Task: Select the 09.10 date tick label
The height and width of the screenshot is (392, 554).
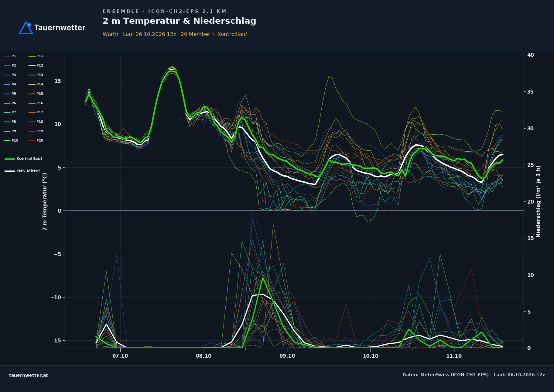Action: pos(287,356)
